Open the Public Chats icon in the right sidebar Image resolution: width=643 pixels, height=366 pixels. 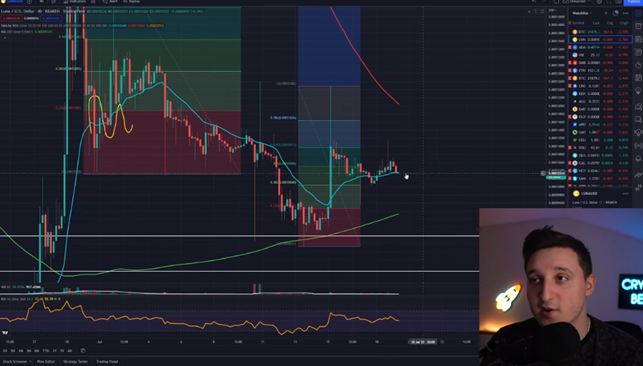point(638,107)
